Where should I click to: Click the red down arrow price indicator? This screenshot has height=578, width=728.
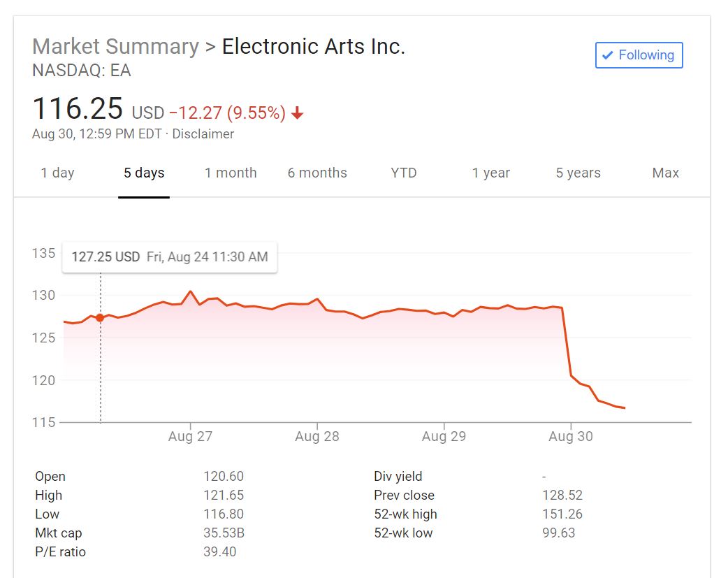point(298,113)
